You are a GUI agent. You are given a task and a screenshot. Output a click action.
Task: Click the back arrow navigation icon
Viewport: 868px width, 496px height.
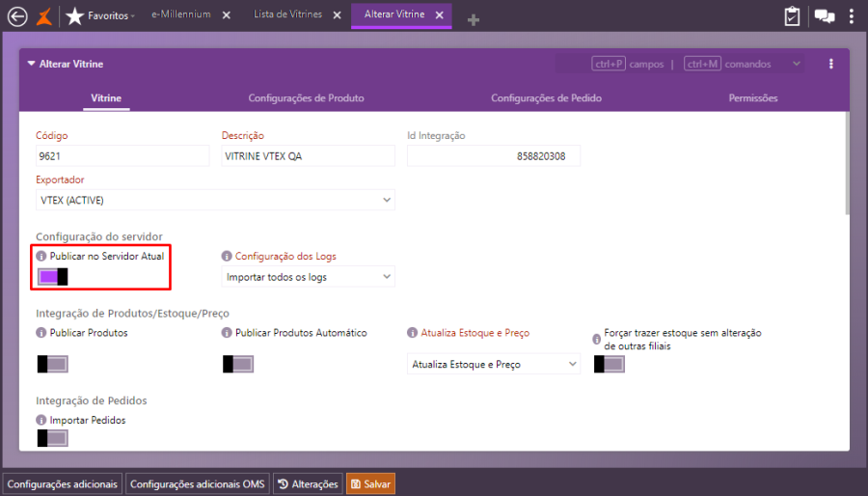coord(17,16)
